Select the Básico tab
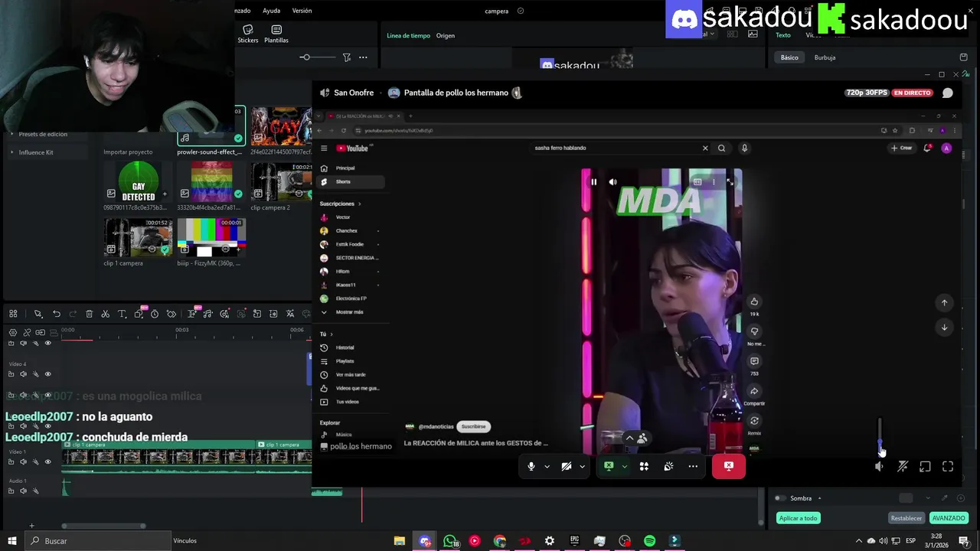980x551 pixels. pos(789,57)
